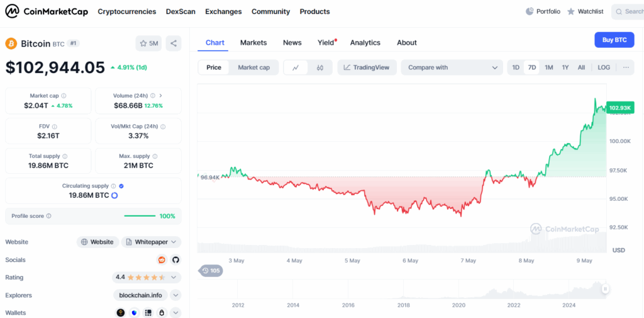Switch chart to candlestick view icon

(x=320, y=67)
